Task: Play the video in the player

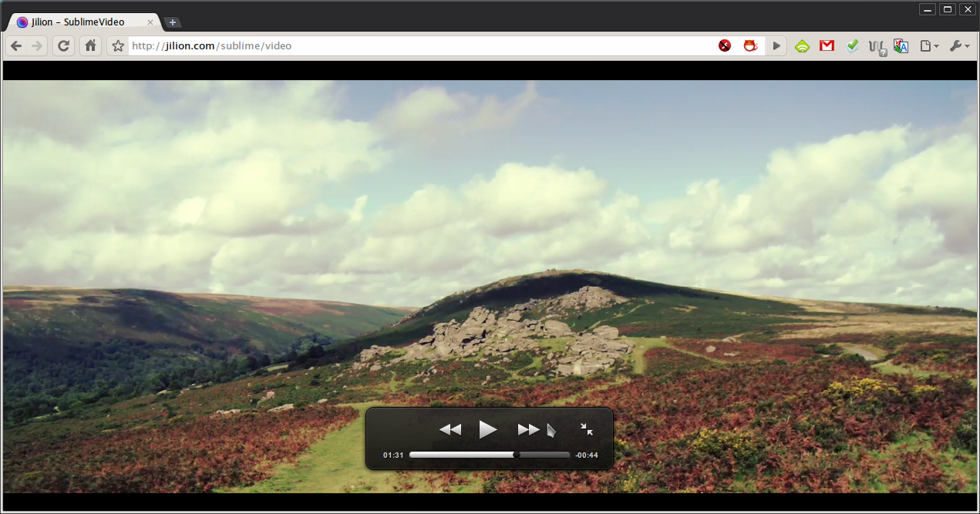Action: tap(488, 429)
